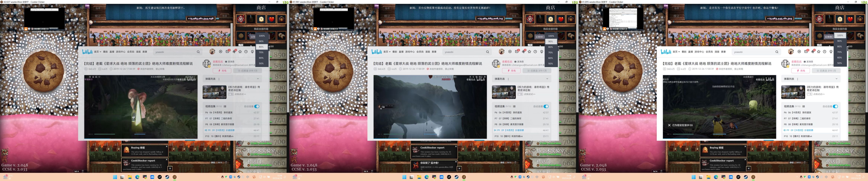Viewport: 868px width, 181px height.
Task: Choose 60% zoom in 41.895 sexdecillion window menu
Action: (840, 58)
